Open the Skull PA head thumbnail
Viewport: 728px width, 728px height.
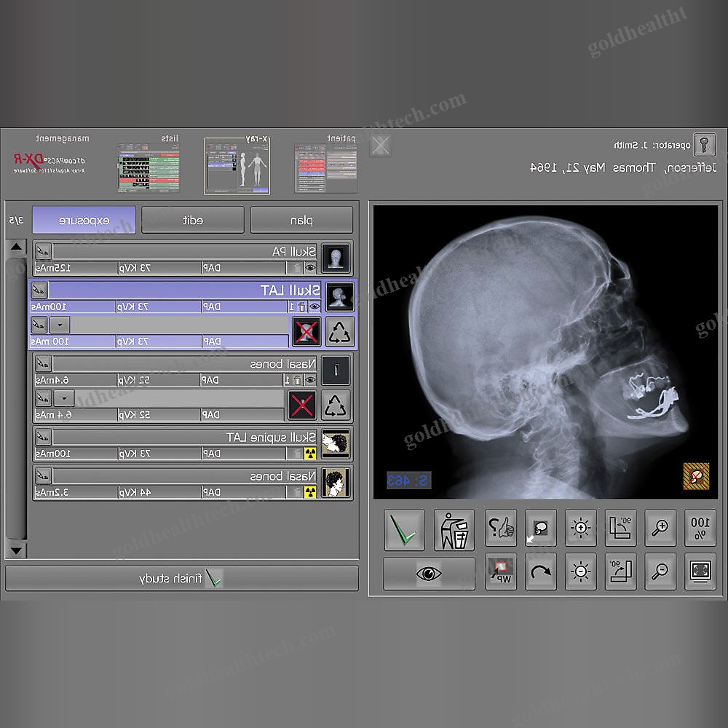336,258
